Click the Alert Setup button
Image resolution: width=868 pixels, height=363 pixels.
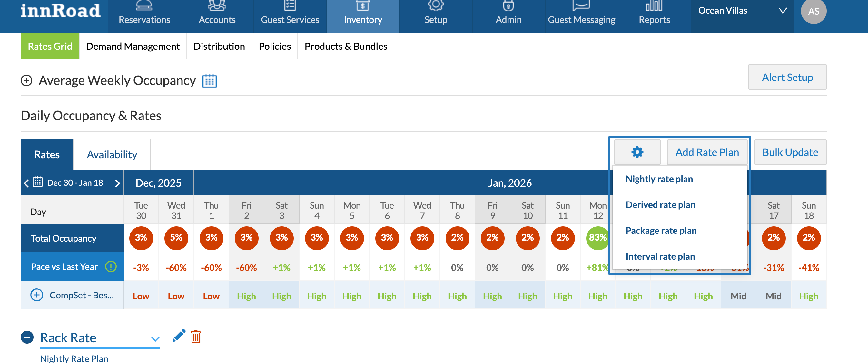787,77
